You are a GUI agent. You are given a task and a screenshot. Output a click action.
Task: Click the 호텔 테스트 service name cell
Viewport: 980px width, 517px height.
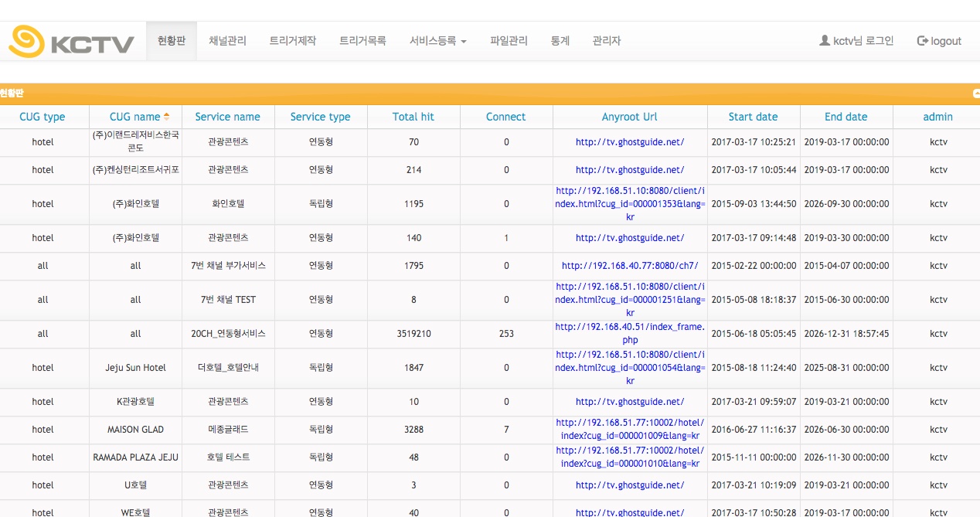(x=228, y=457)
